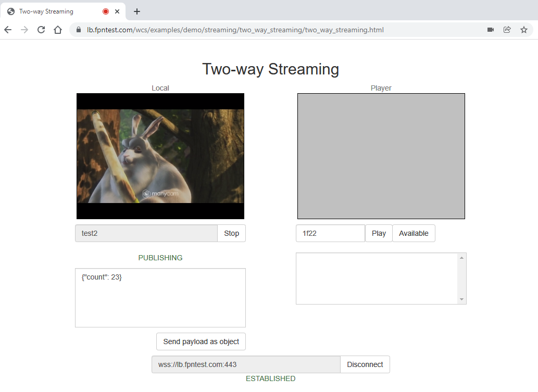Stop publishing the test2 stream
The width and height of the screenshot is (538, 392).
tap(231, 233)
